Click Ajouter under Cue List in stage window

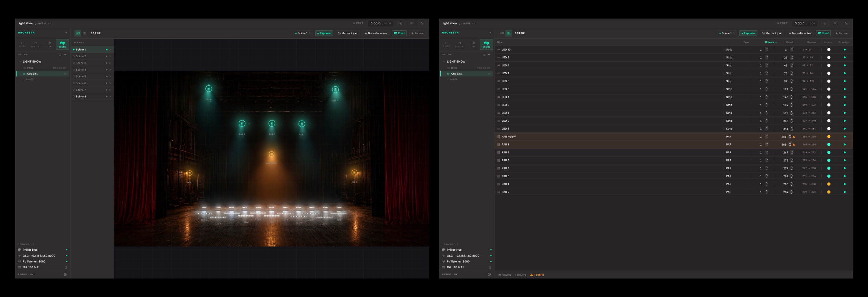[x=29, y=79]
